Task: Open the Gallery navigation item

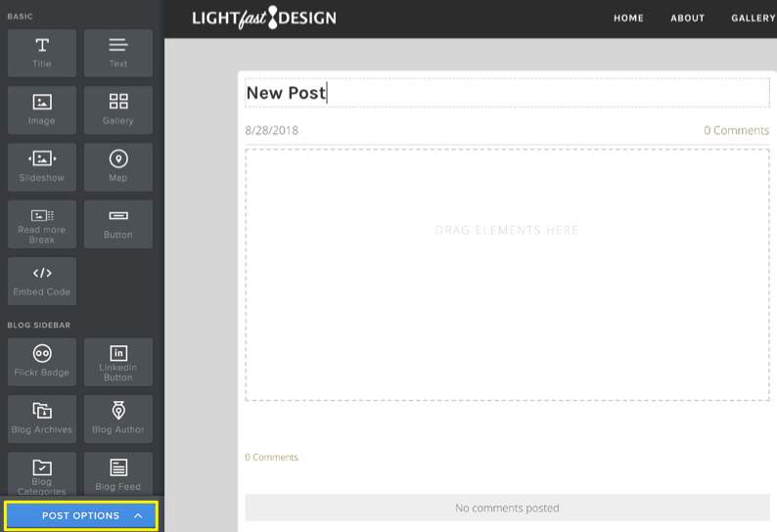Action: tap(754, 19)
